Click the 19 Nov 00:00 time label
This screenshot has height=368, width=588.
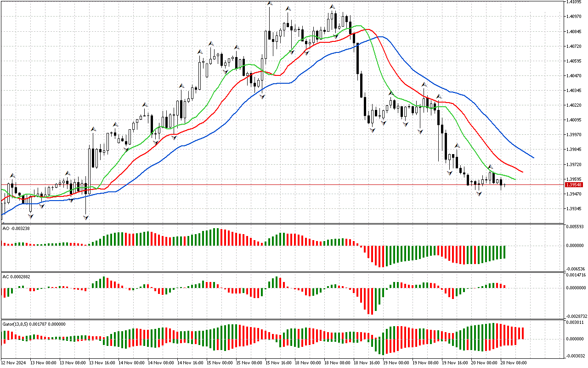coord(396,363)
